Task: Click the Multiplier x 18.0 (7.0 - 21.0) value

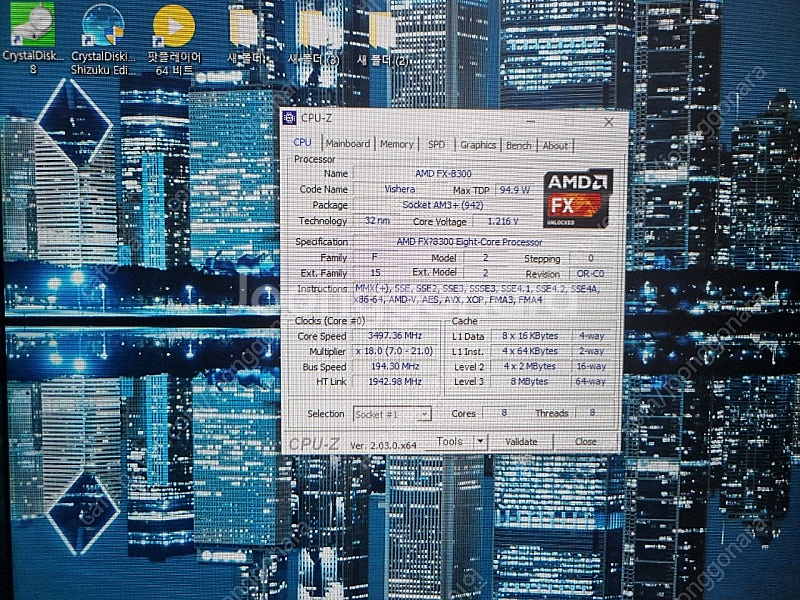Action: [395, 351]
